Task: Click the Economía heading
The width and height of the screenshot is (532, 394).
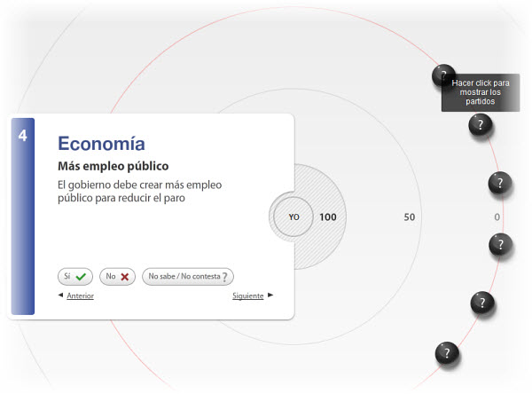Action: click(x=101, y=144)
